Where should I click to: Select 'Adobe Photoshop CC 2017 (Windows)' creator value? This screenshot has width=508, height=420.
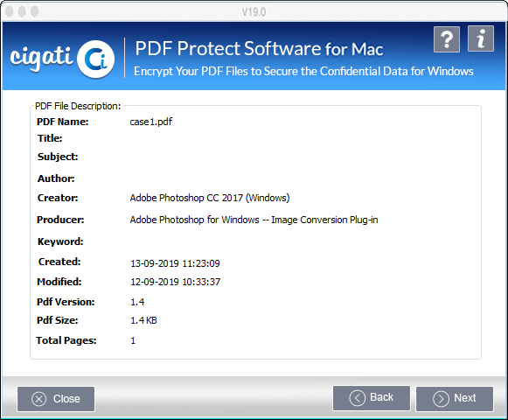point(210,198)
